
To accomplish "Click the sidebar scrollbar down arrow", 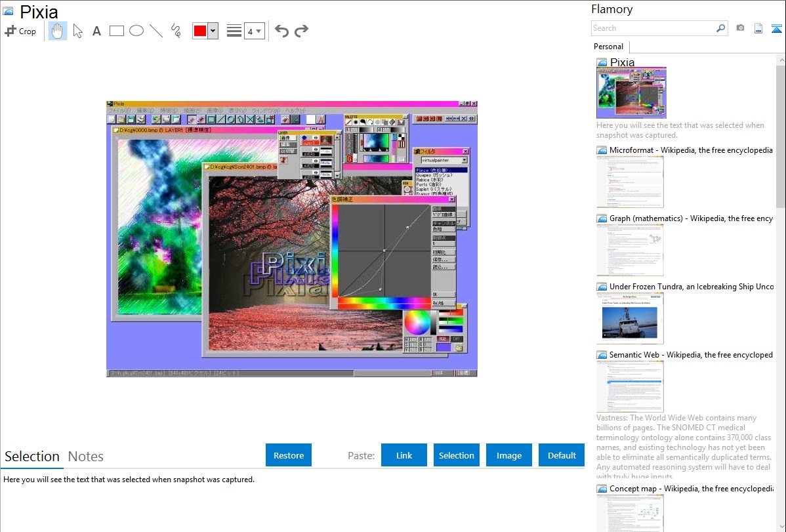I will tap(781, 527).
